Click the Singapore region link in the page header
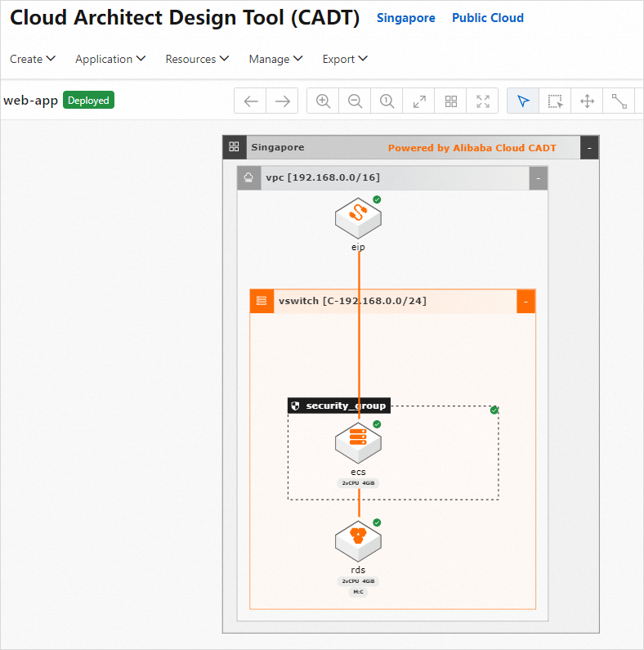 point(405,18)
